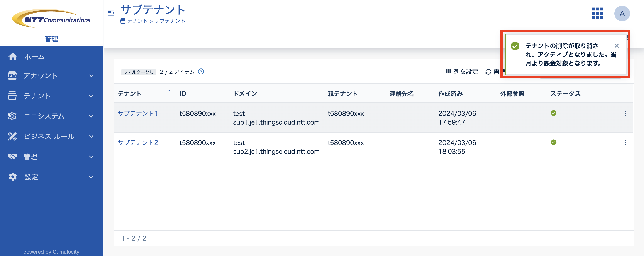The width and height of the screenshot is (644, 256).
Task: Click domain test-sub1.je1.thingscloud.ntt.com
Action: 276,118
